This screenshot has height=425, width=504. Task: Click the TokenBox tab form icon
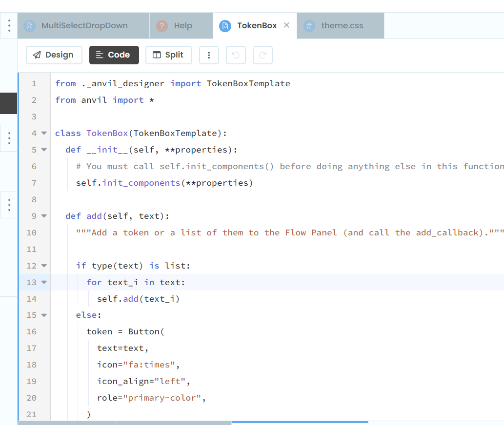tap(225, 26)
